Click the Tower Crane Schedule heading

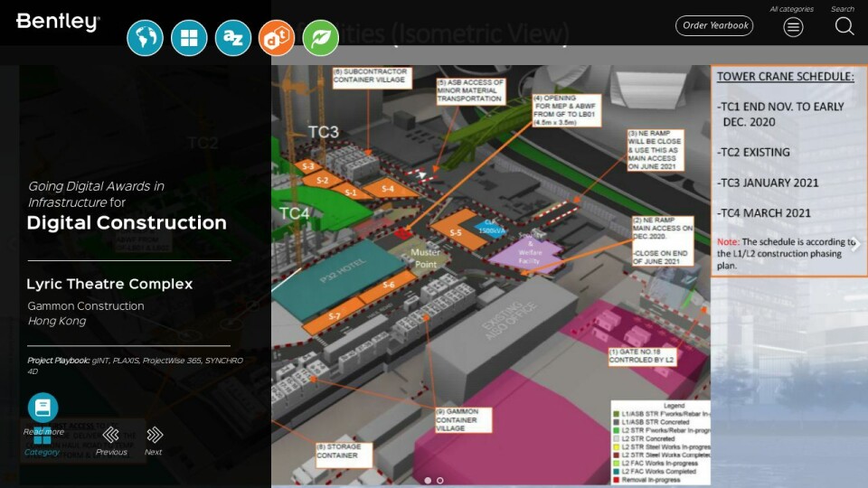pos(786,76)
